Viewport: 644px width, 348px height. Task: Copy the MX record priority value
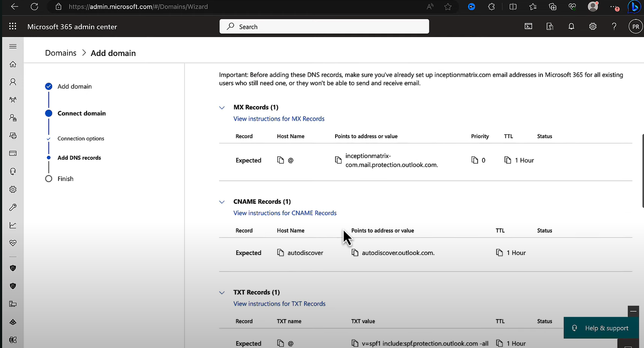475,160
